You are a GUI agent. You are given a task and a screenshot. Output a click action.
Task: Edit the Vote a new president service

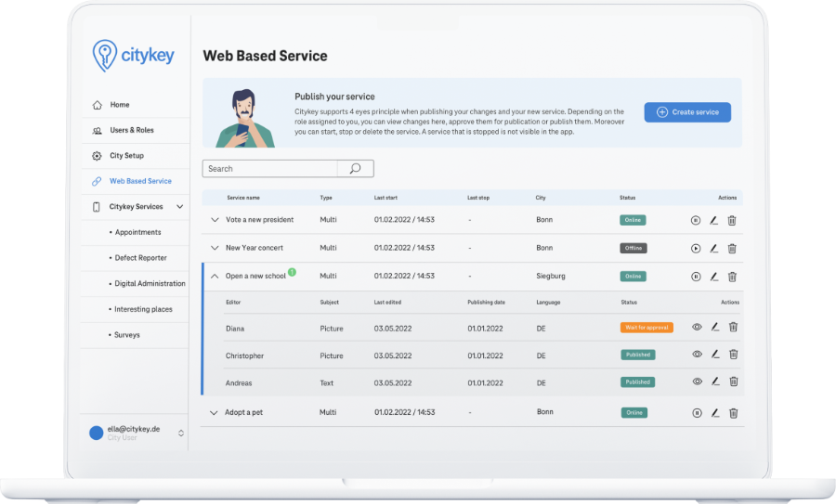[714, 220]
